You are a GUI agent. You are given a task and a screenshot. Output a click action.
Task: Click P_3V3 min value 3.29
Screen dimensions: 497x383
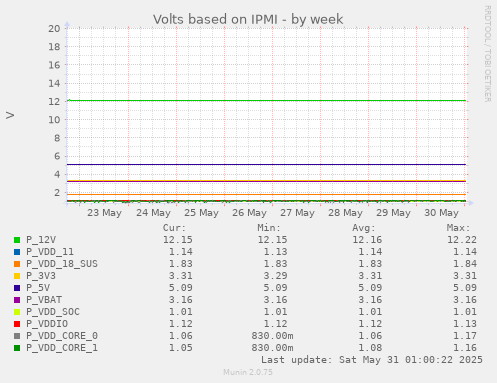click(275, 276)
